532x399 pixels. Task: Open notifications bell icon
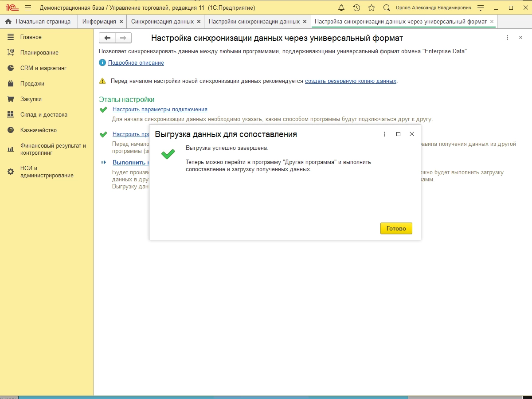(x=341, y=8)
